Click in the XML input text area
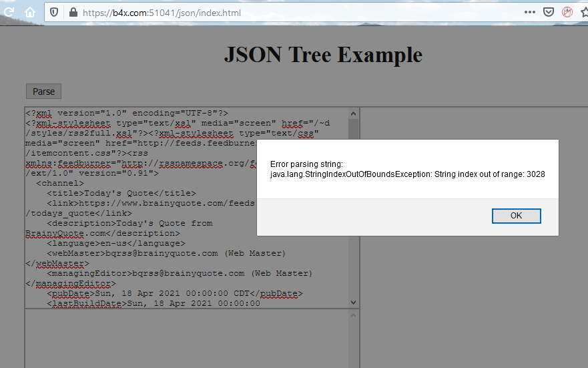The image size is (588, 368). tap(187, 208)
